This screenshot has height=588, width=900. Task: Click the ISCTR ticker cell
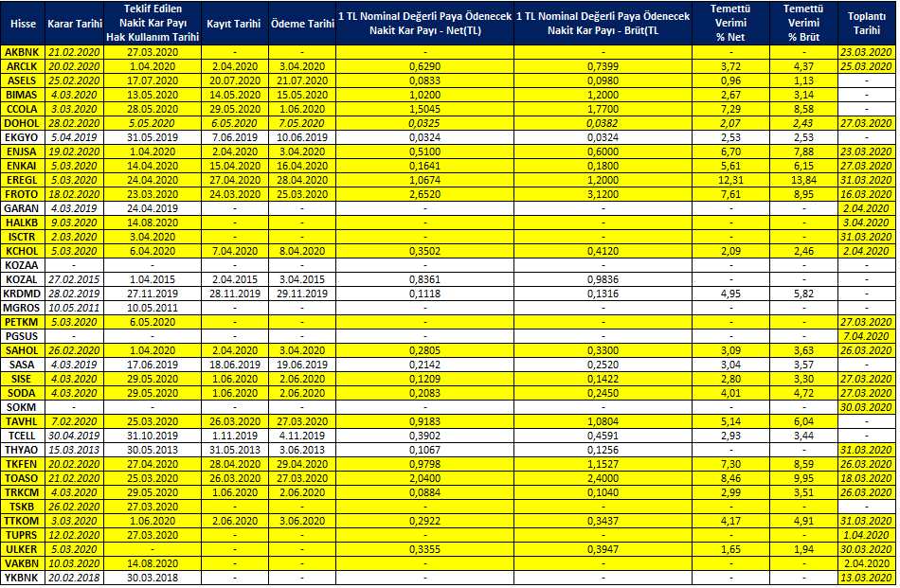pos(23,237)
